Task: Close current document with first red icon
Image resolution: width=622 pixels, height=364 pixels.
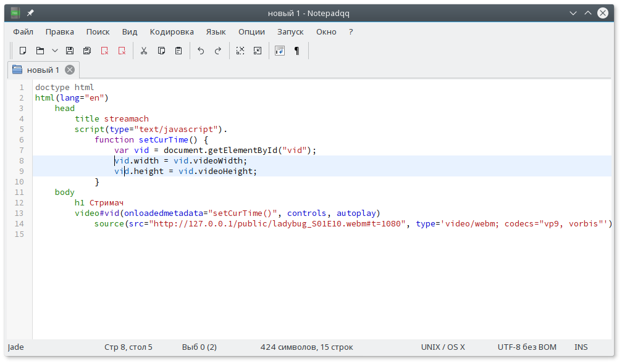Action: [105, 51]
